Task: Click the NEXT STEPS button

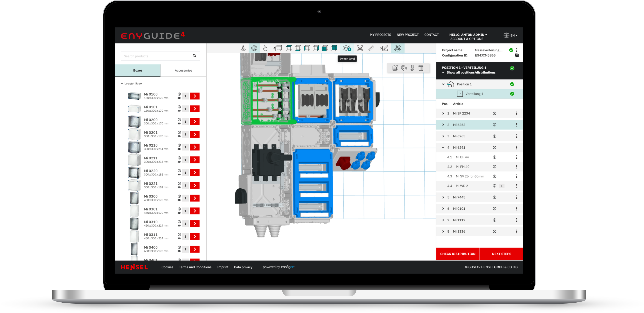Action: click(x=501, y=254)
